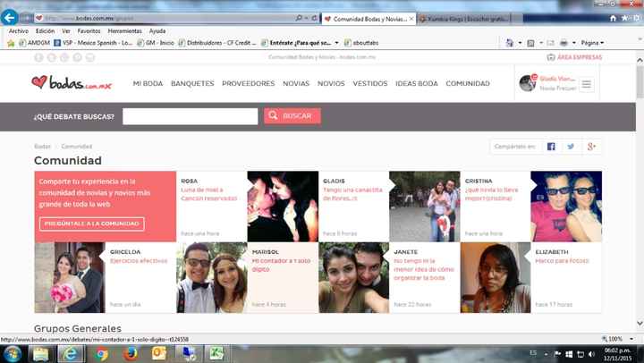Open Cristina's debate post link
Screen dimensions: 644x363
pyautogui.click(x=491, y=194)
